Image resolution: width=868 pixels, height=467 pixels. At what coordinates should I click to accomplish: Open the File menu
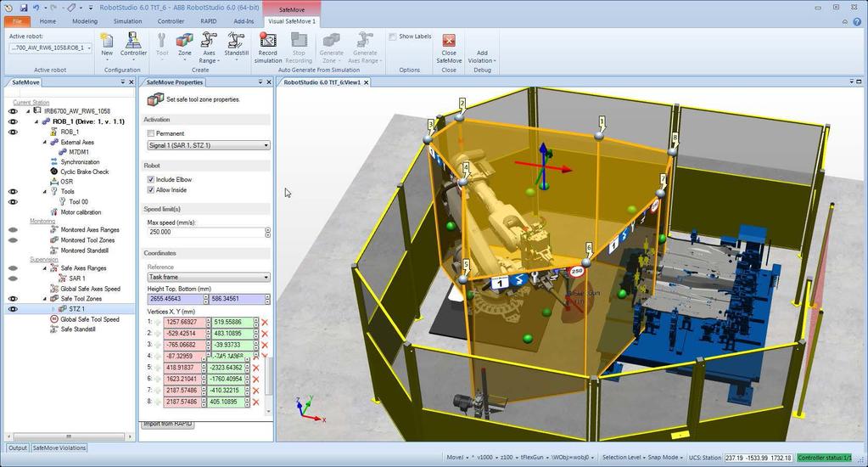click(17, 21)
